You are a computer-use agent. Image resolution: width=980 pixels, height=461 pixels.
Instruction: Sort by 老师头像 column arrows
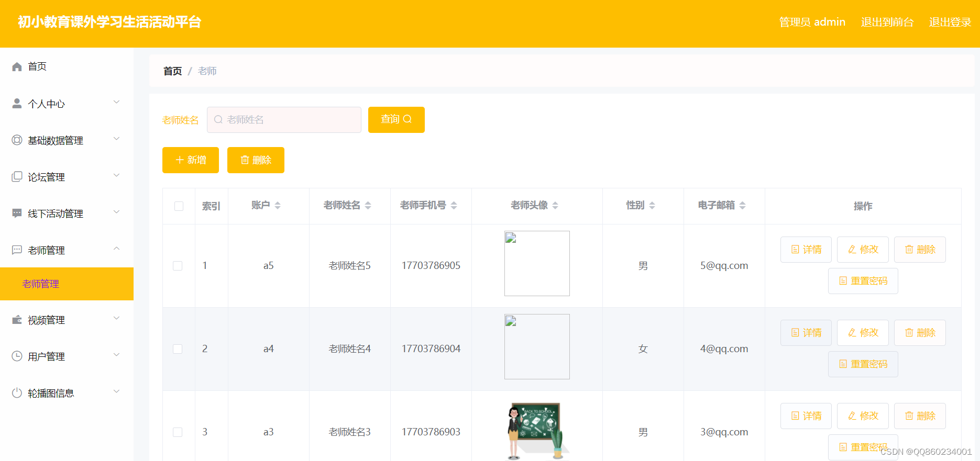point(555,206)
